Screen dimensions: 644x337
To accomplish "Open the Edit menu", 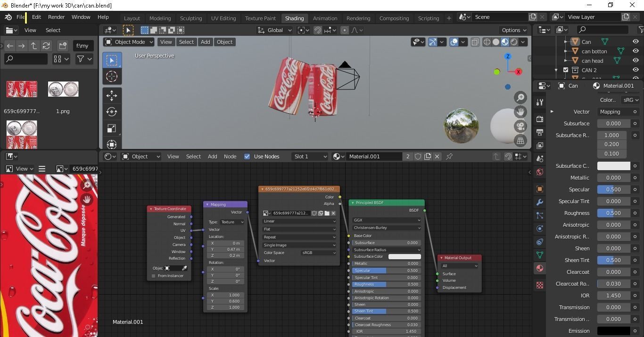I will click(36, 17).
